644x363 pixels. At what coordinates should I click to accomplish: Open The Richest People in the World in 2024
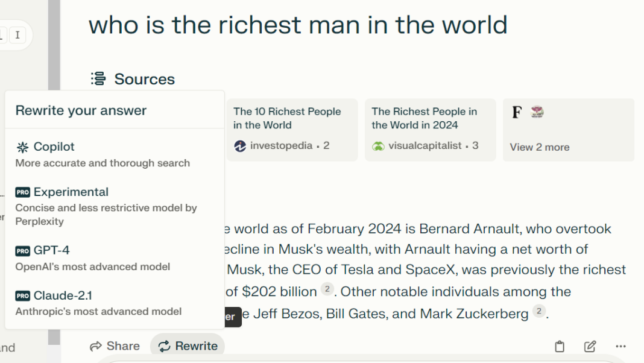tap(430, 130)
